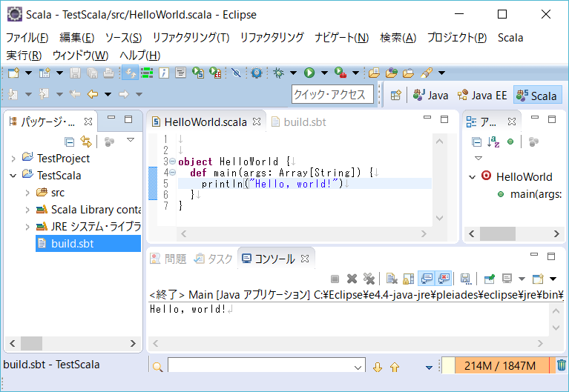Click the status bar search text field

(x=267, y=366)
